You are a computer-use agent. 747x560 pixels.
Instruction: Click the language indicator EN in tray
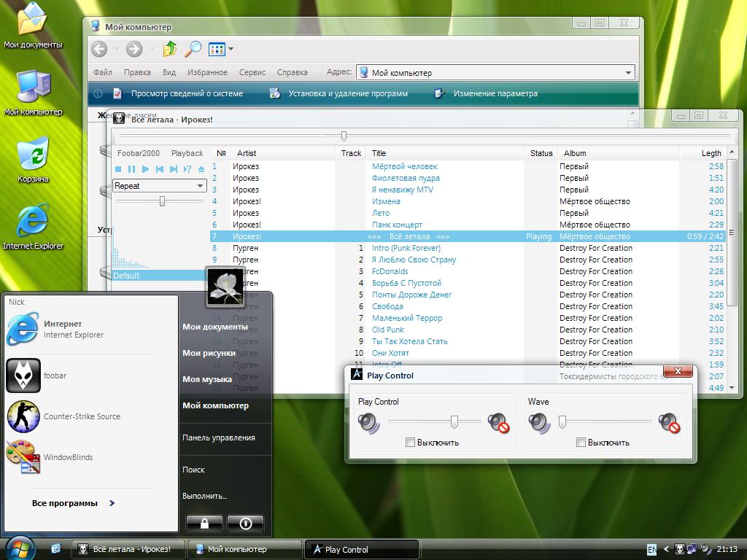pyautogui.click(x=651, y=549)
